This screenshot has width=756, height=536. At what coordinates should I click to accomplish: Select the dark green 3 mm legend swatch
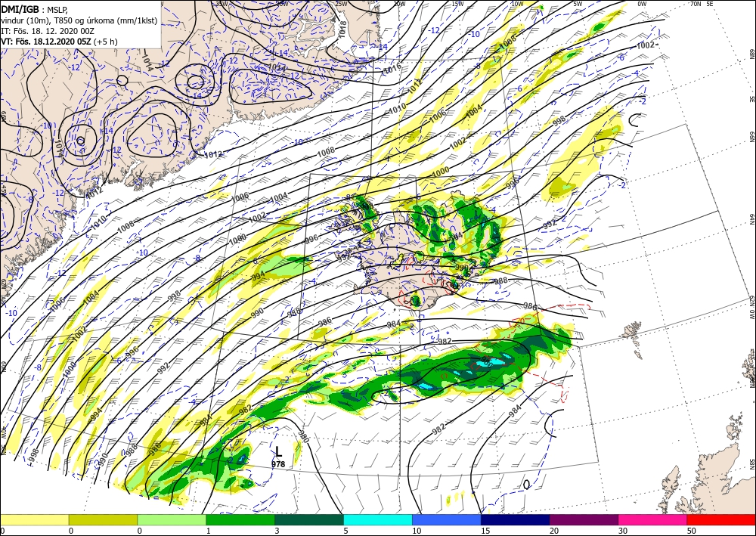309,519
